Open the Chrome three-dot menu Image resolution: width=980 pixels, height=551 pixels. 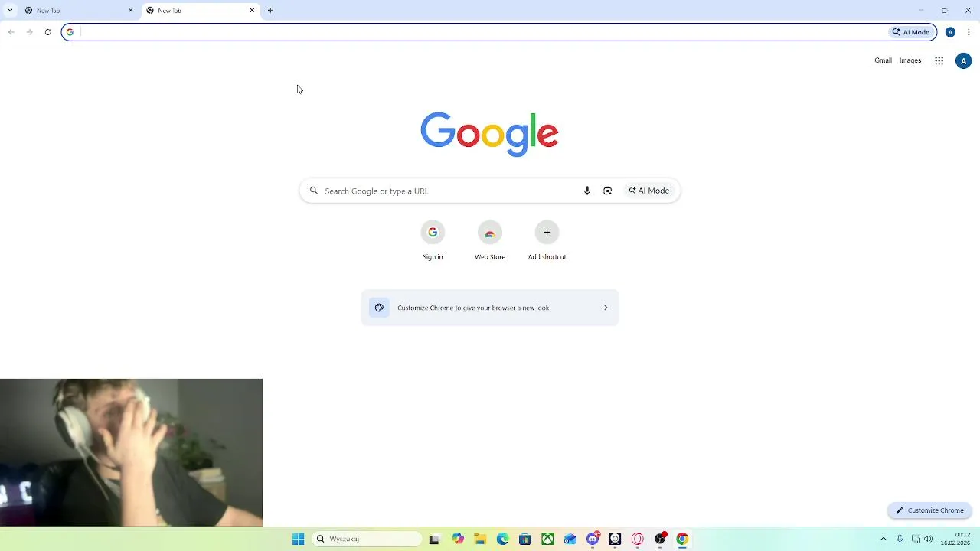[969, 32]
